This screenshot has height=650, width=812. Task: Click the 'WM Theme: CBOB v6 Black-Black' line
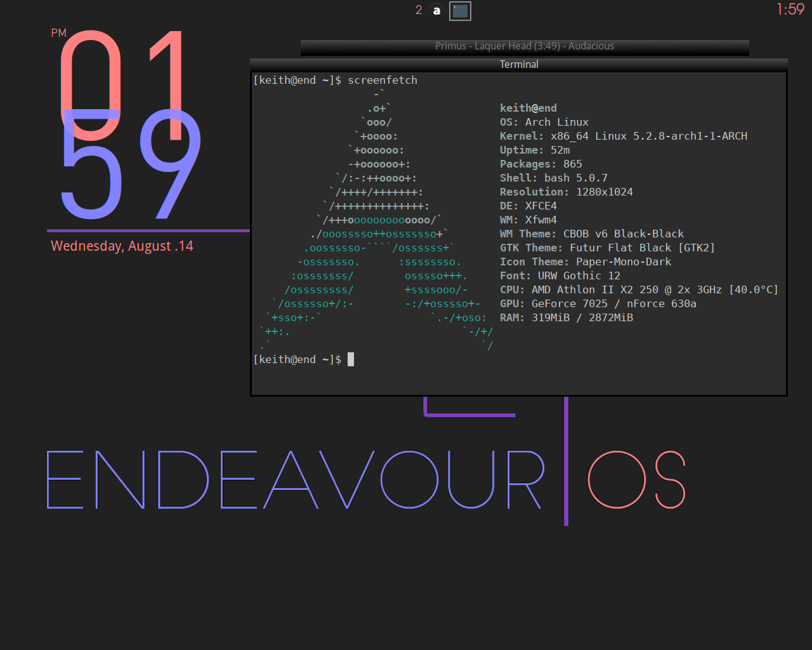pyautogui.click(x=592, y=234)
